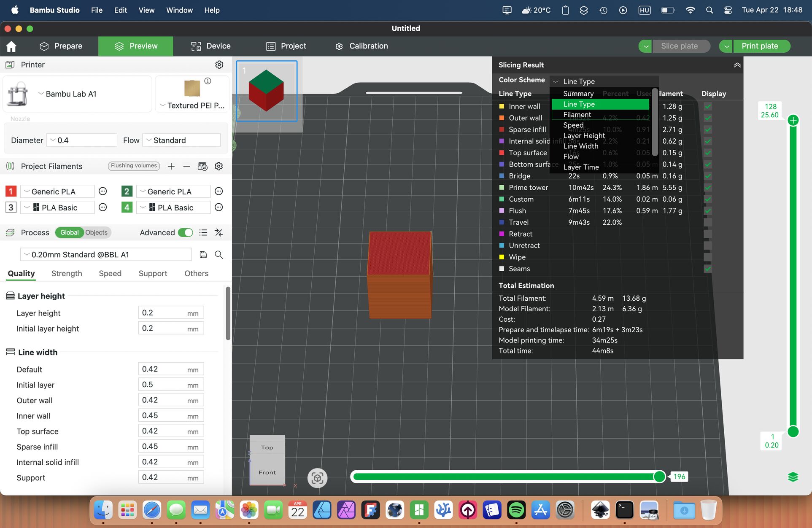The height and width of the screenshot is (528, 812).
Task: Open the Slice plate dropdown arrow
Action: (645, 46)
